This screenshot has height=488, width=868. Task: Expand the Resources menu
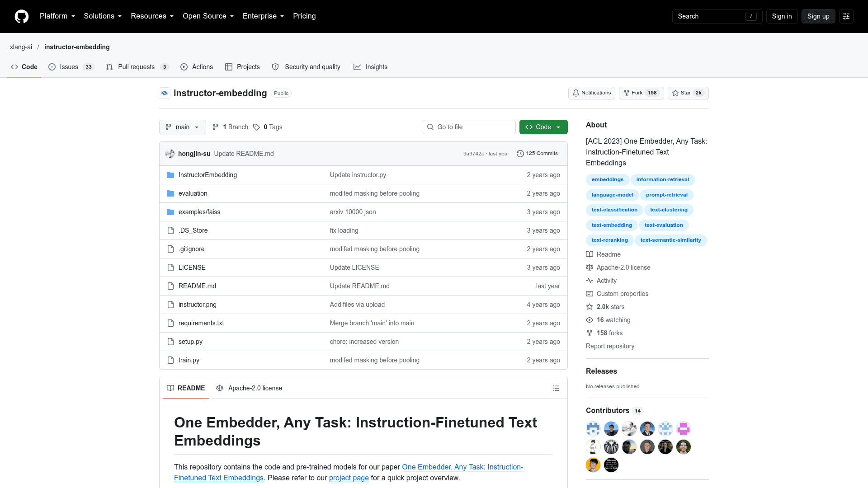coord(152,16)
